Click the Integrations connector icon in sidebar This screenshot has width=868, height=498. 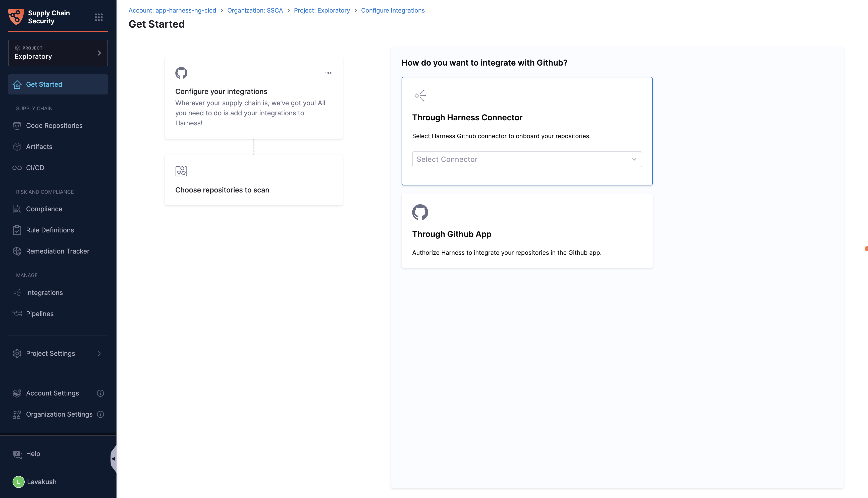17,293
